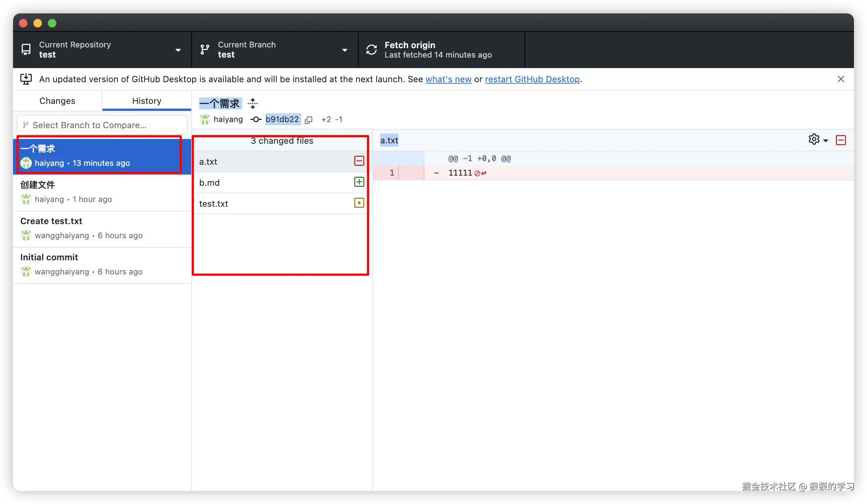Switch to the Changes tab
This screenshot has width=867, height=504.
tap(57, 101)
